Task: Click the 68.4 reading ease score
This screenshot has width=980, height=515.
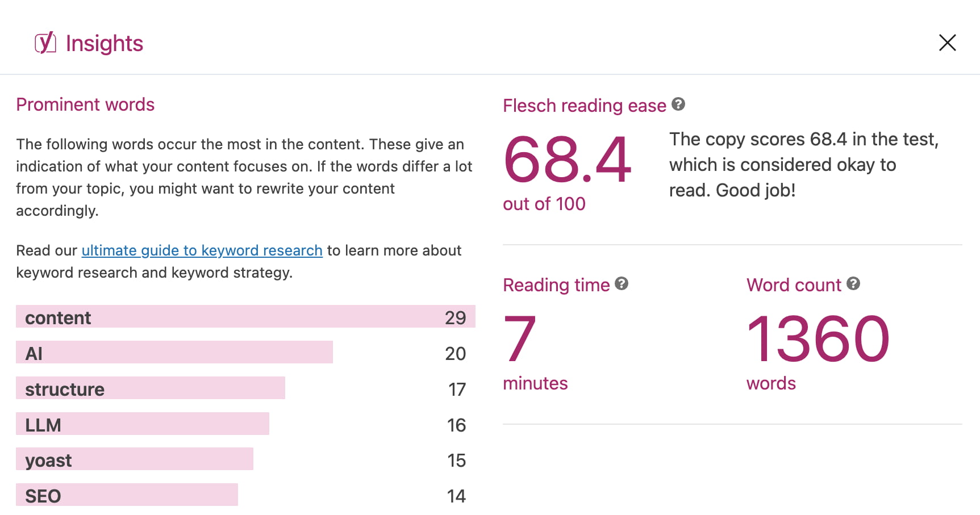Action: (x=567, y=160)
